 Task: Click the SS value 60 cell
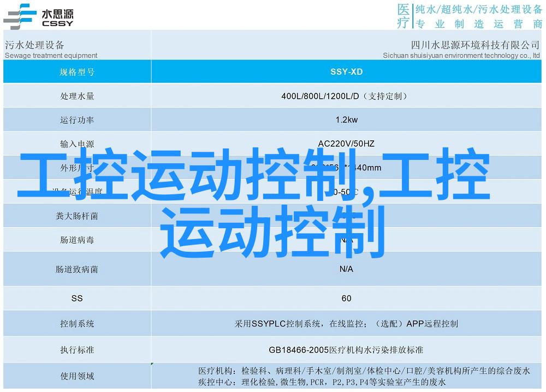(346, 299)
